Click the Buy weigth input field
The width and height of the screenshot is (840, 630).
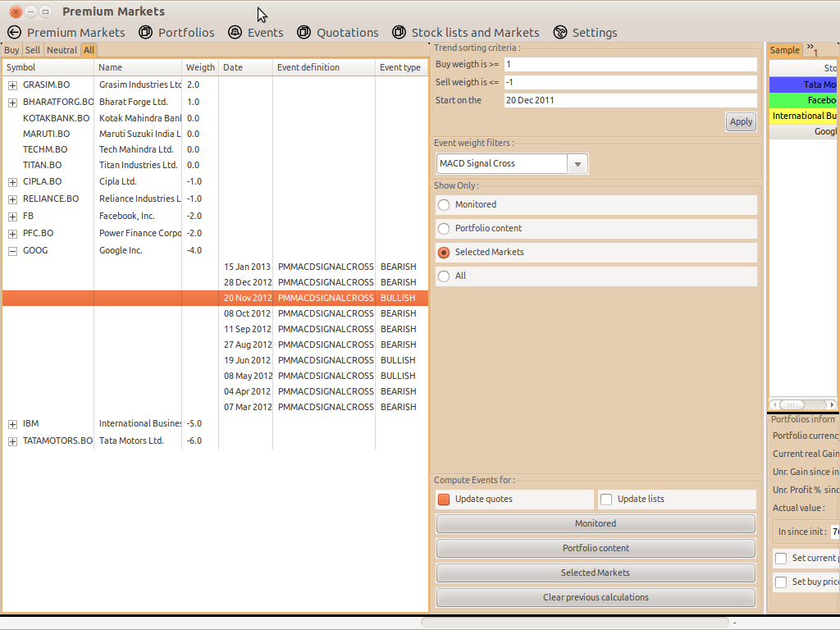[x=631, y=64]
